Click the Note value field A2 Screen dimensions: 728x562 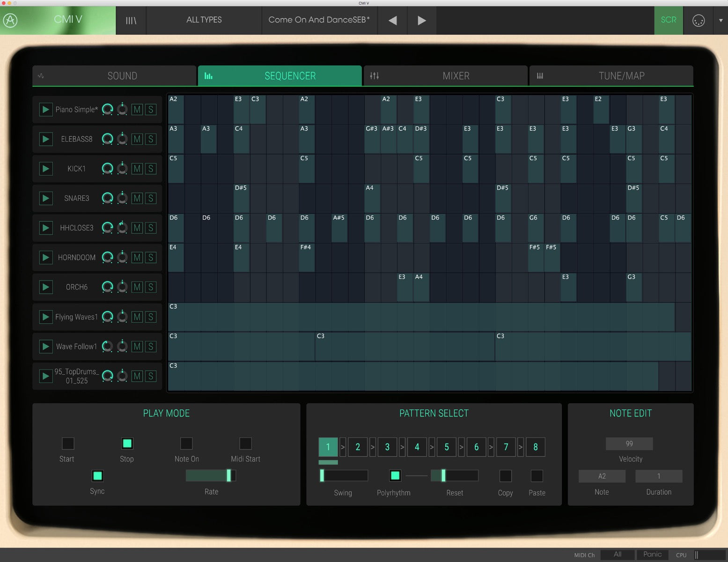coord(602,476)
